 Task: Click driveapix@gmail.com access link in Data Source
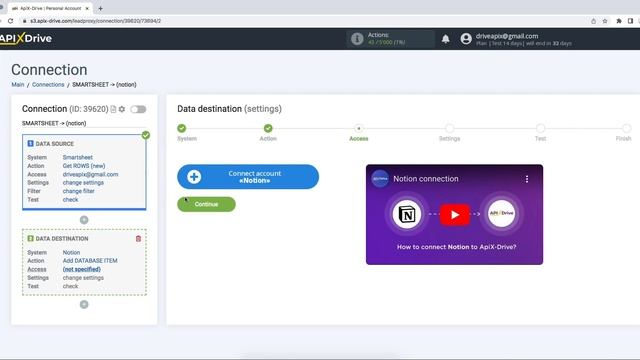[90, 174]
